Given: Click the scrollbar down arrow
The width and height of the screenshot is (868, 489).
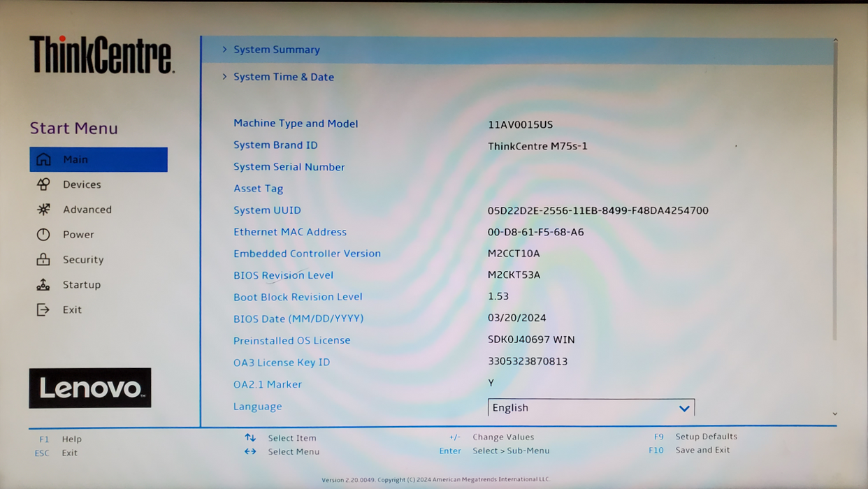Looking at the screenshot, I should point(834,414).
